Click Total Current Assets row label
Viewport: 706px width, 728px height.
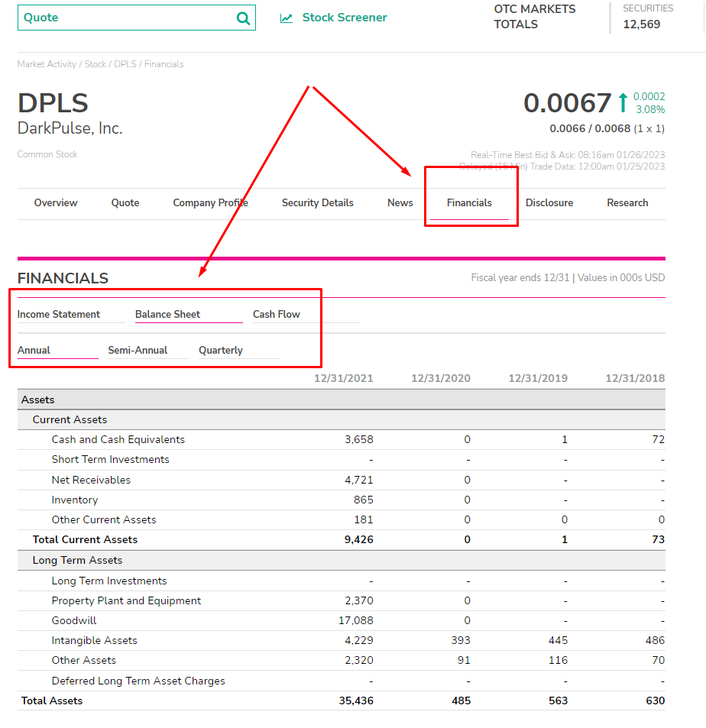click(x=85, y=540)
